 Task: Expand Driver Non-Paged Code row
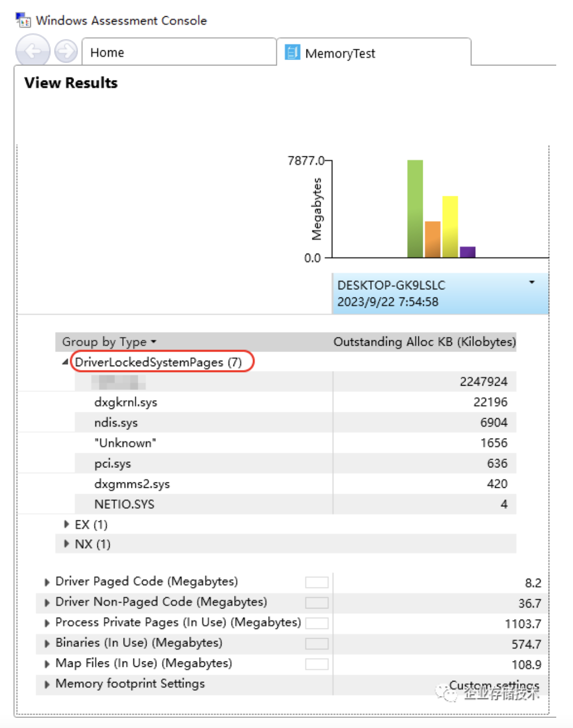tap(47, 603)
